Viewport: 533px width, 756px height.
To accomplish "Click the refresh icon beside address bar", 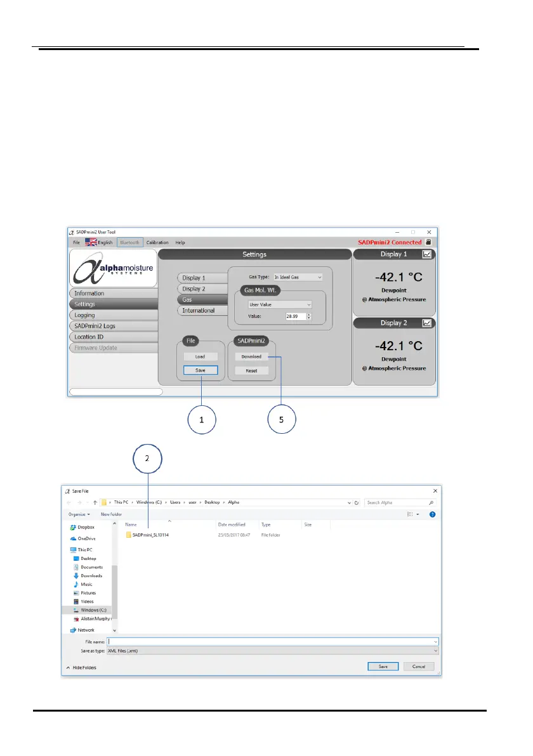I will tap(357, 502).
